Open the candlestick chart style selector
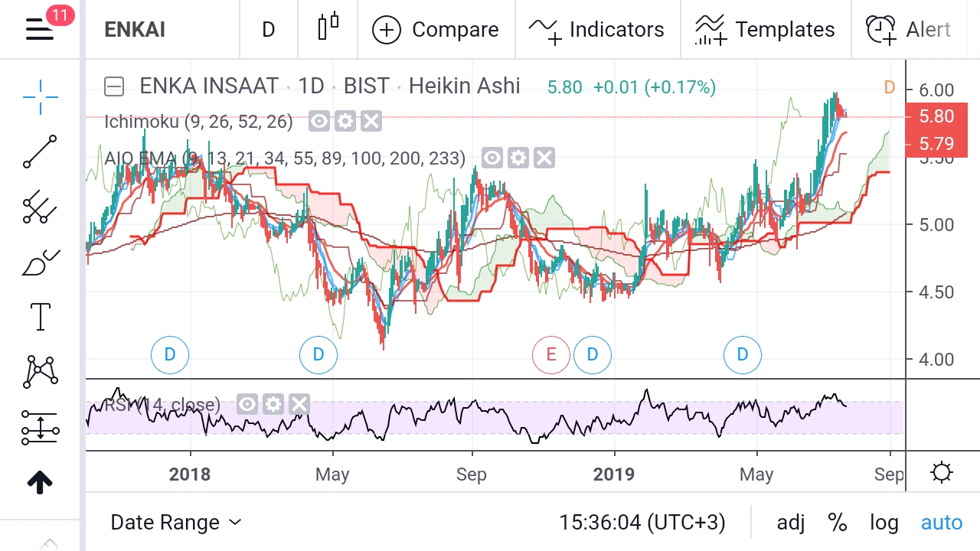Screen dimensions: 980x551 328,28
